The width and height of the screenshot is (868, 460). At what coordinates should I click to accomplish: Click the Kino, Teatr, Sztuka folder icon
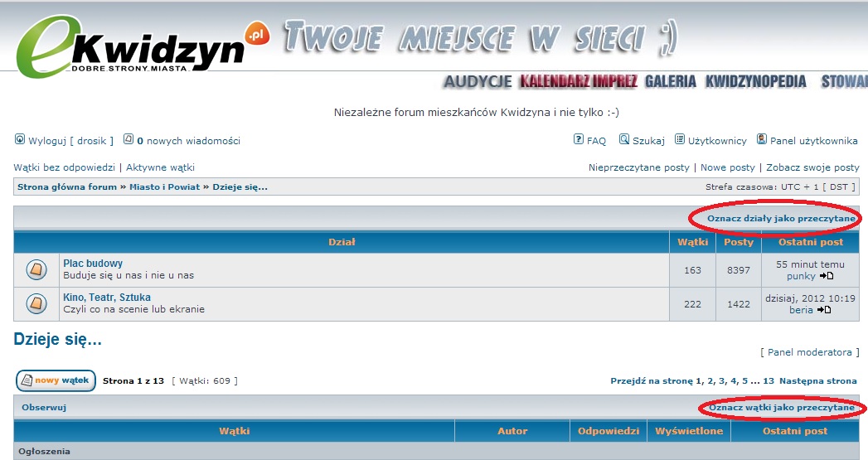(36, 303)
